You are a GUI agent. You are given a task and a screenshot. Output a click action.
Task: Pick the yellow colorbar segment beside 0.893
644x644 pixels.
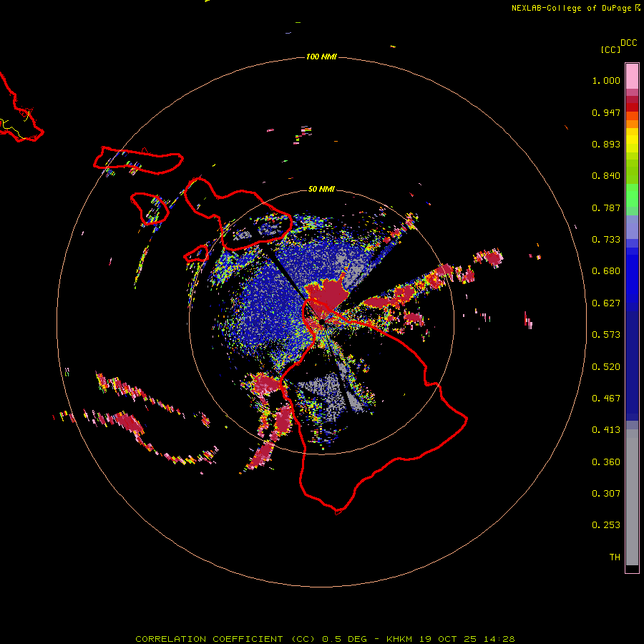point(632,144)
